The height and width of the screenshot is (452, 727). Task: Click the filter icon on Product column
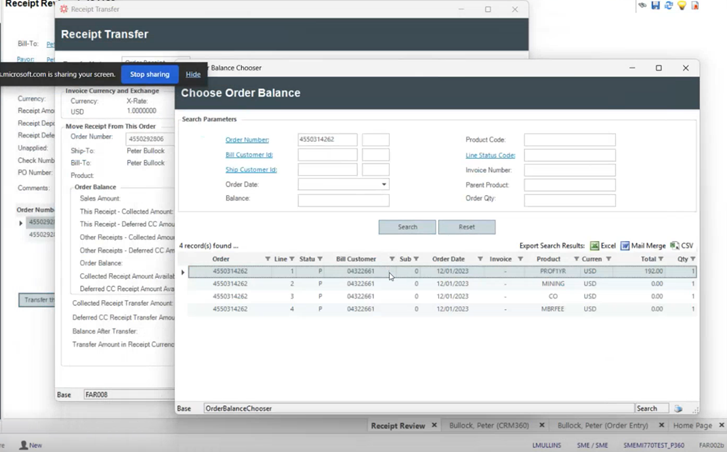pyautogui.click(x=577, y=259)
